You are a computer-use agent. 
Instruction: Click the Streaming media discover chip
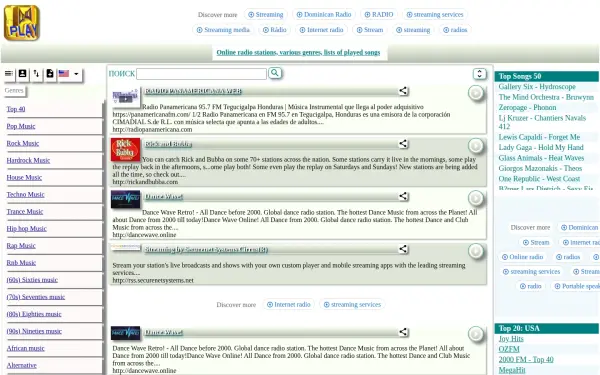[223, 30]
